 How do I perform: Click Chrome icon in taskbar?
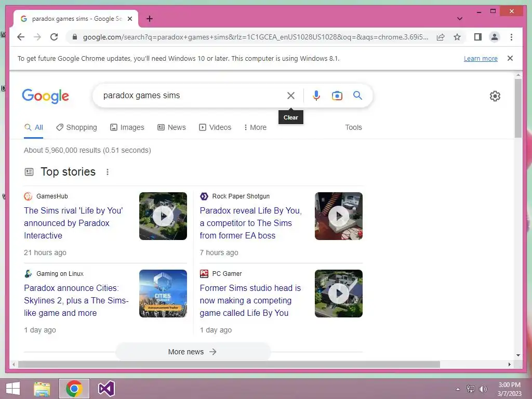click(74, 389)
